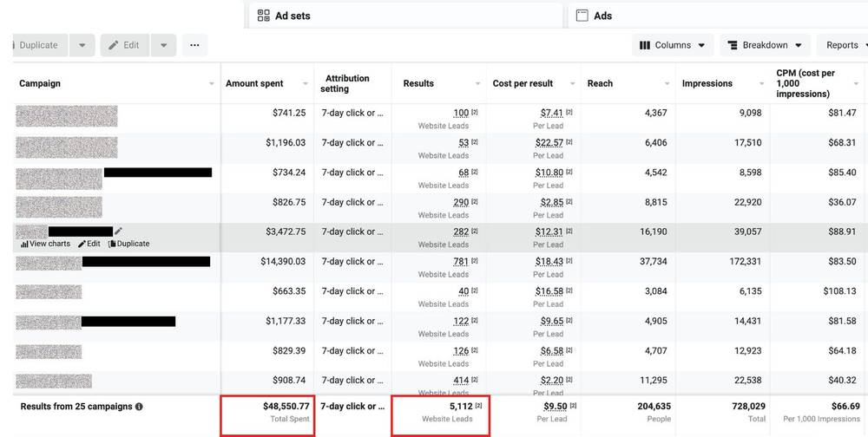Click the $2.20 cost per lead
The image size is (868, 437).
click(x=552, y=381)
